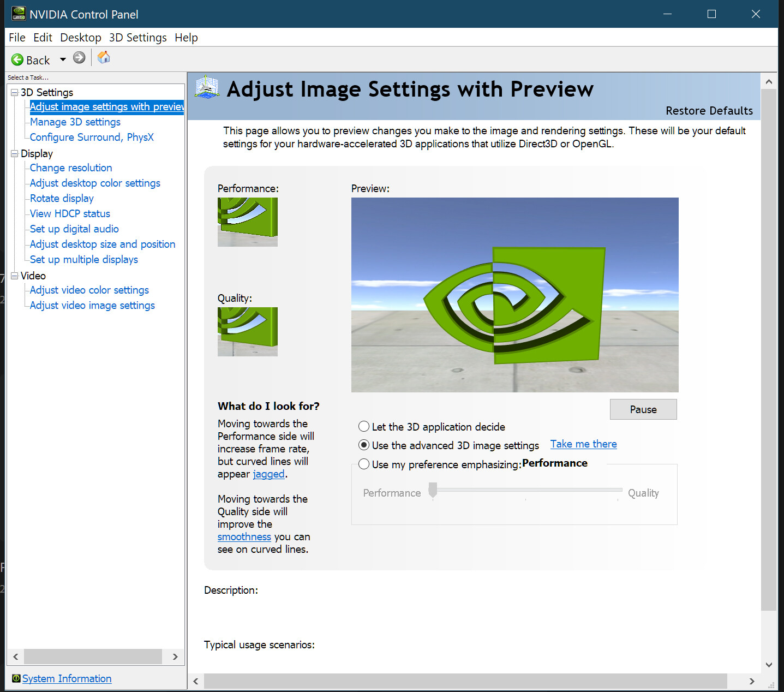This screenshot has height=692, width=784.
Task: Click the Back button label
Action: tap(38, 60)
